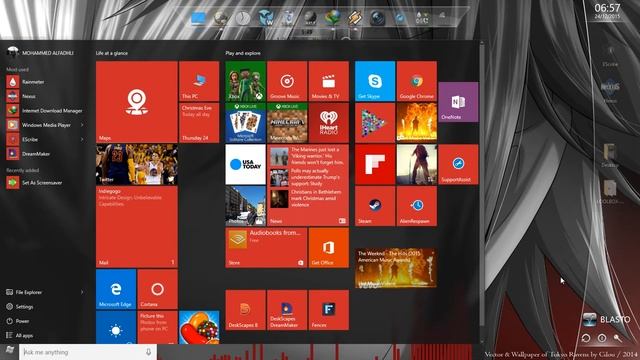The height and width of the screenshot is (360, 640).
Task: Click the blue monitor icon in top dock
Action: point(198,18)
